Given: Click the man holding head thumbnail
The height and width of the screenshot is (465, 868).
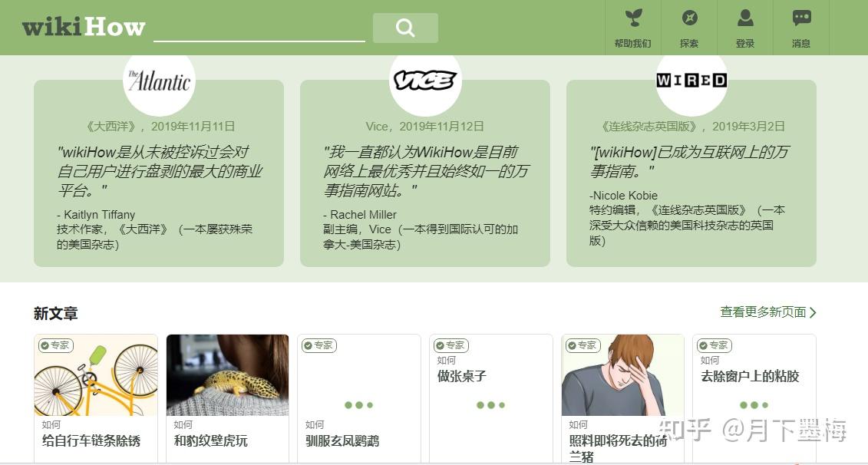Looking at the screenshot, I should click(622, 375).
